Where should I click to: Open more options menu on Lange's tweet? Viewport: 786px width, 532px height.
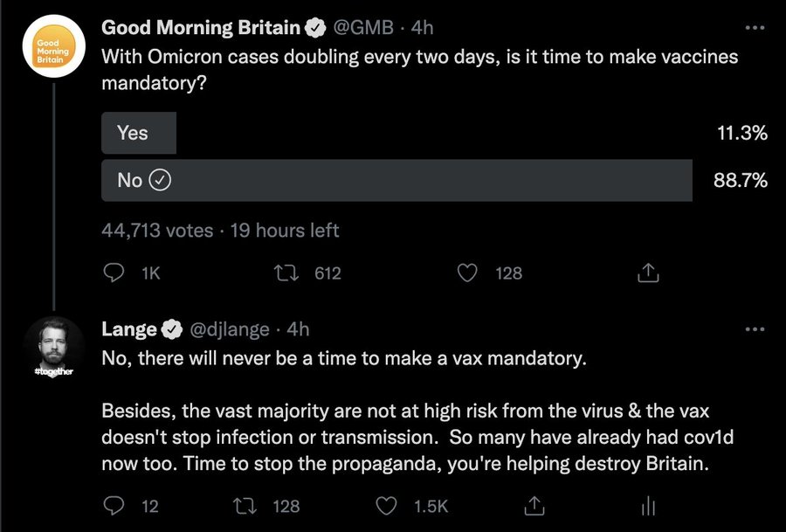pos(755,329)
